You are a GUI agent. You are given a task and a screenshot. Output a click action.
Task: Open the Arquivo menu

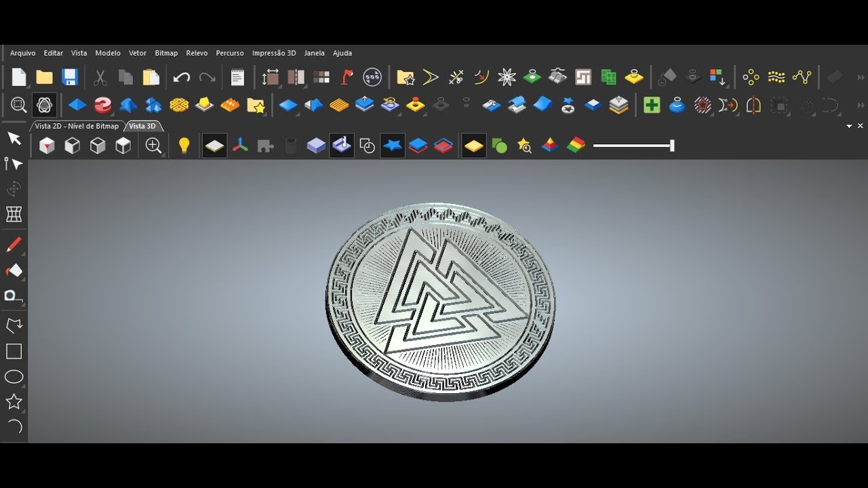pos(22,53)
